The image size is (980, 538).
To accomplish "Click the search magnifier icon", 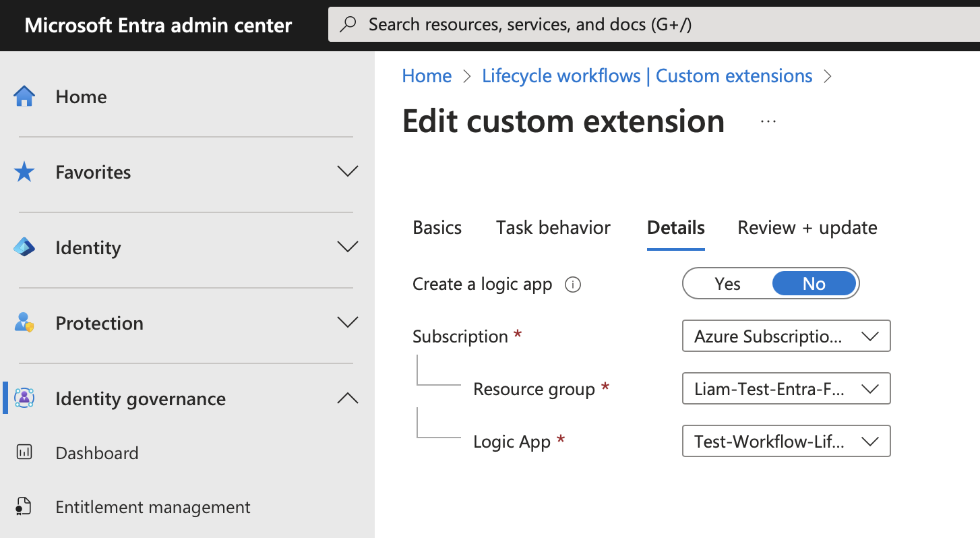I will point(348,25).
